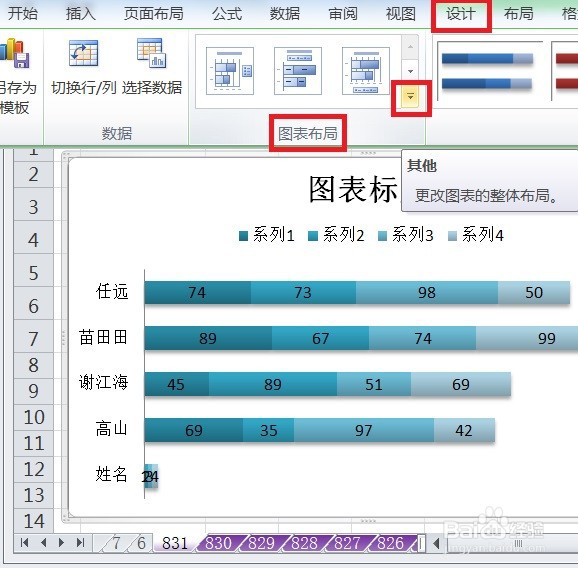
Task: Select 系列4 legend entry
Action: click(476, 235)
